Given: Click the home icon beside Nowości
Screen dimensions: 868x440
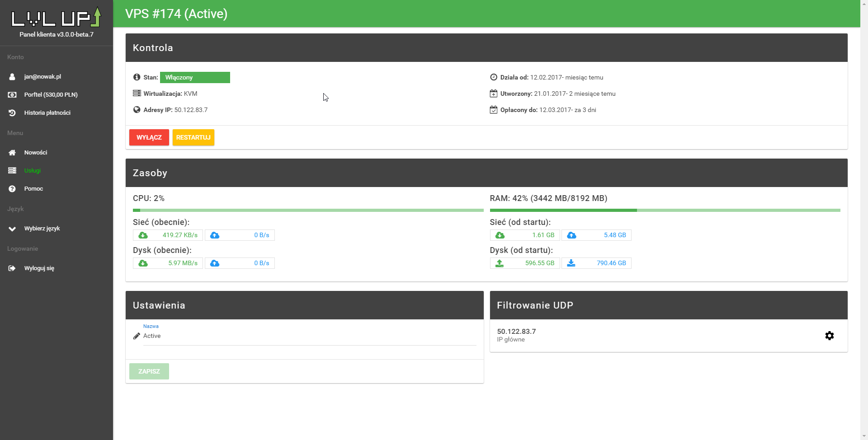Looking at the screenshot, I should tap(12, 153).
